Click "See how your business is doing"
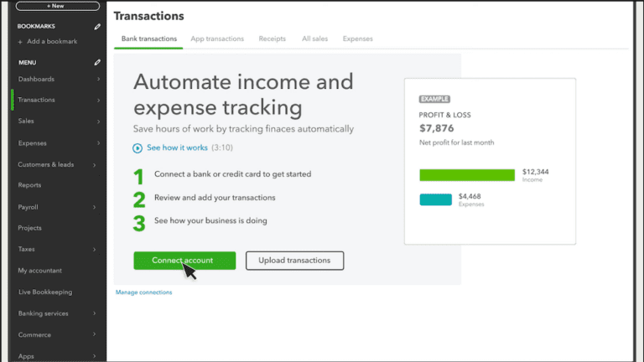The height and width of the screenshot is (362, 644). pos(210,220)
